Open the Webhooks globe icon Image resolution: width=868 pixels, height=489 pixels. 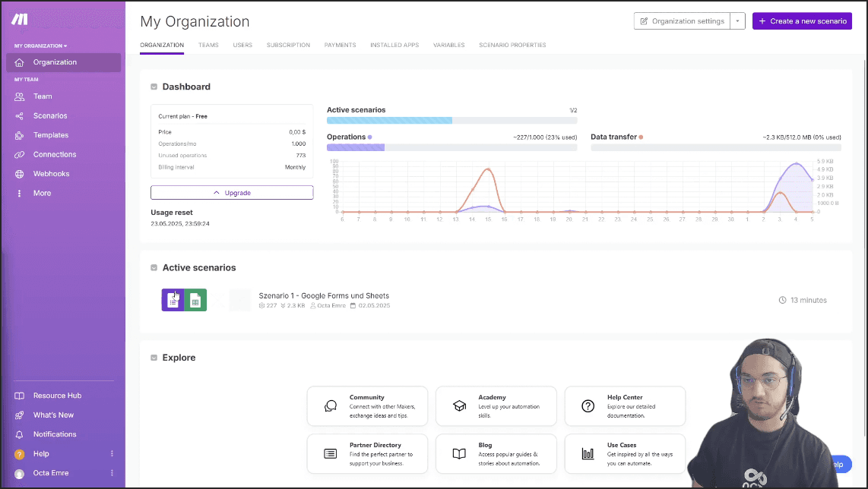(x=19, y=174)
